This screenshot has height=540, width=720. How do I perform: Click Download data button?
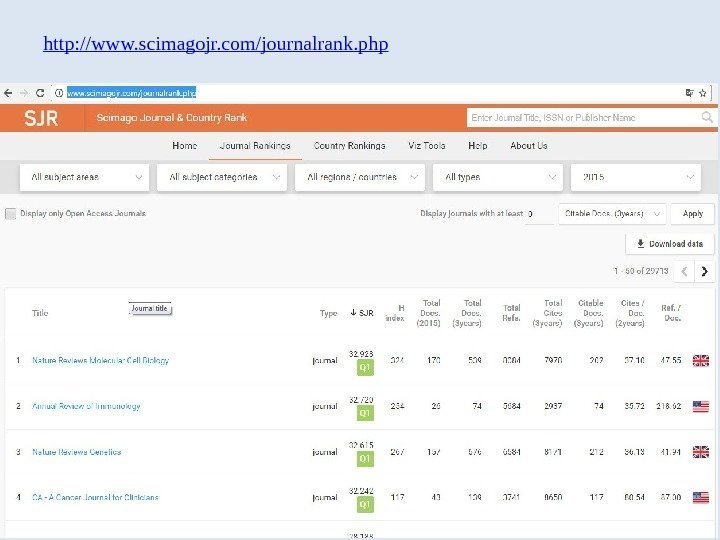(x=670, y=244)
